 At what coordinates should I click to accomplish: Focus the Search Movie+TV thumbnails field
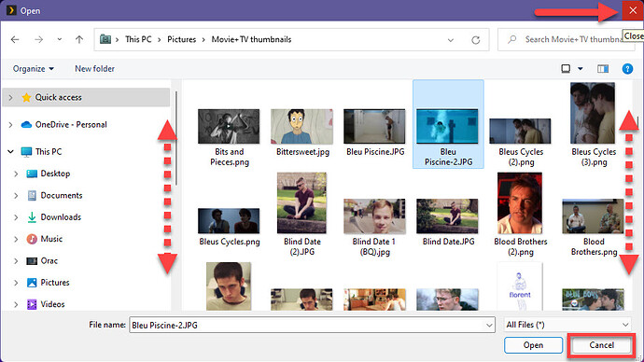[566, 39]
